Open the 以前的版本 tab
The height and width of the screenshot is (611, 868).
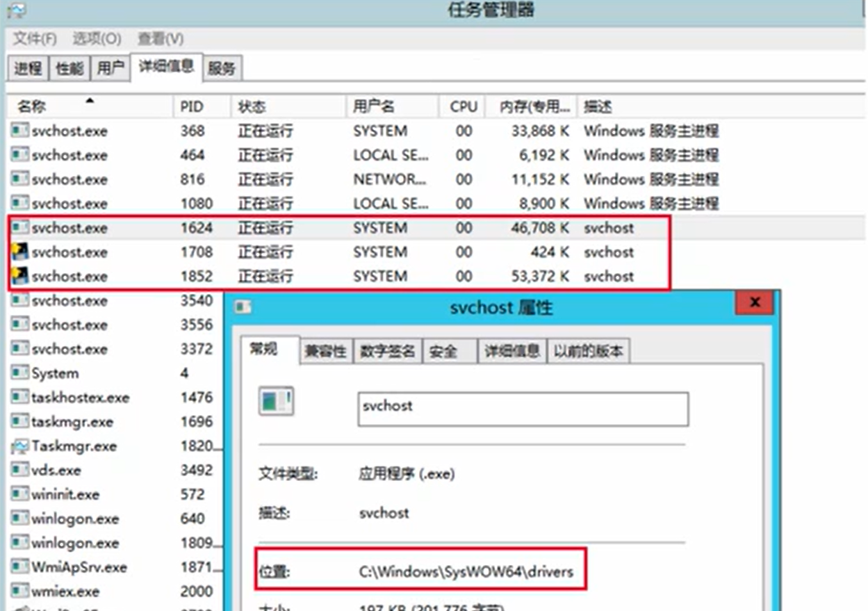(588, 352)
